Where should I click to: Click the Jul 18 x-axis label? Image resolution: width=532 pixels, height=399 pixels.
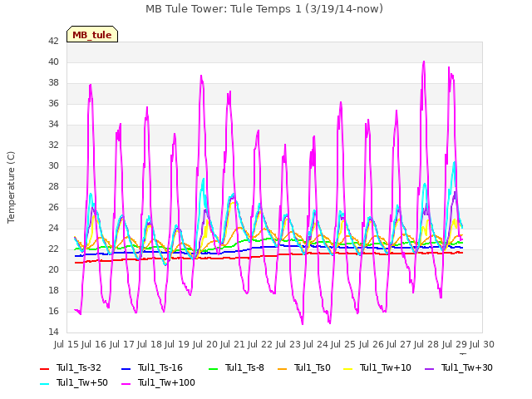pos(150,344)
